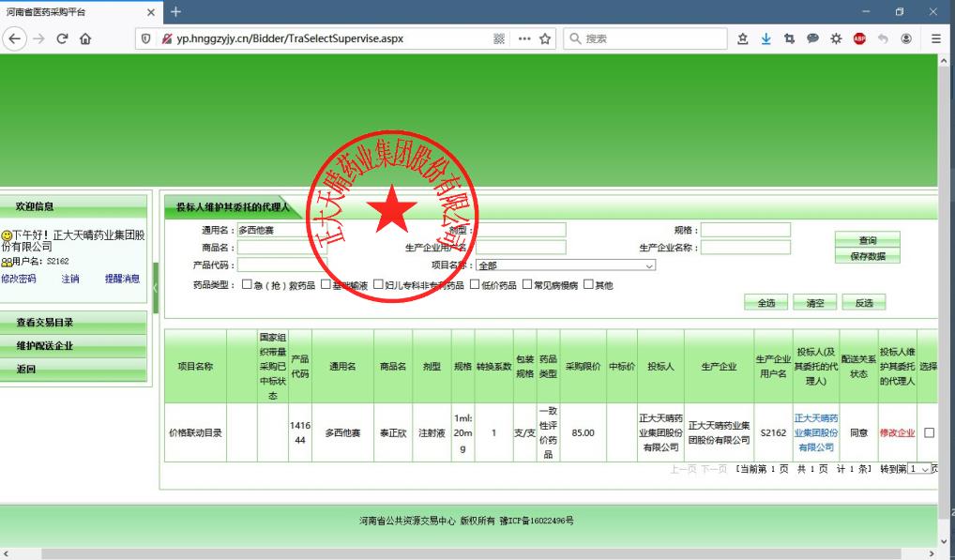
Task: Click the screenshot crop toolbar icon
Action: coord(789,39)
